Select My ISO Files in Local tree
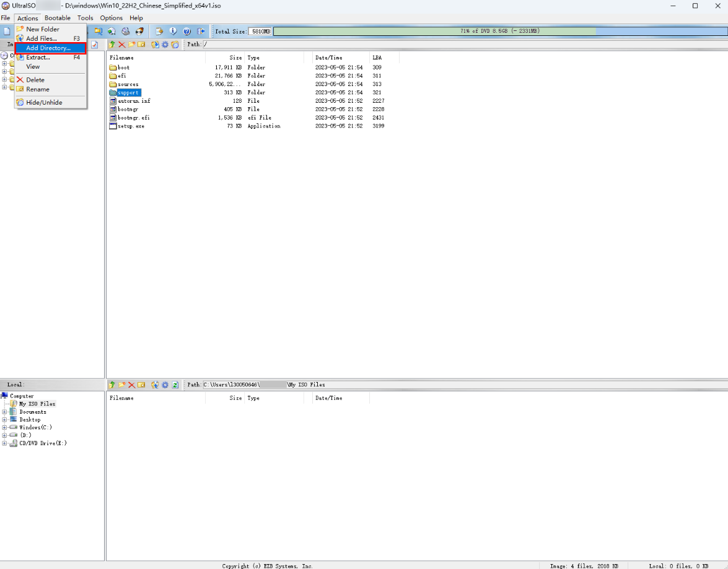 [x=37, y=404]
